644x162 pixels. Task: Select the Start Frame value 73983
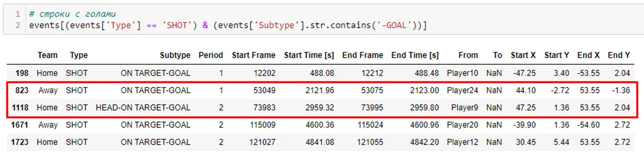point(263,108)
